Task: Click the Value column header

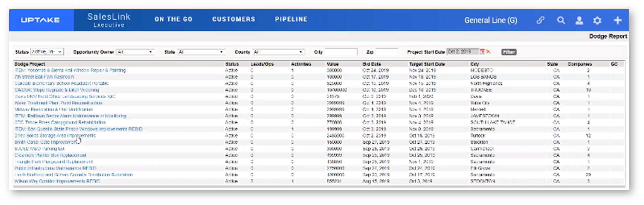Action: pos(332,64)
